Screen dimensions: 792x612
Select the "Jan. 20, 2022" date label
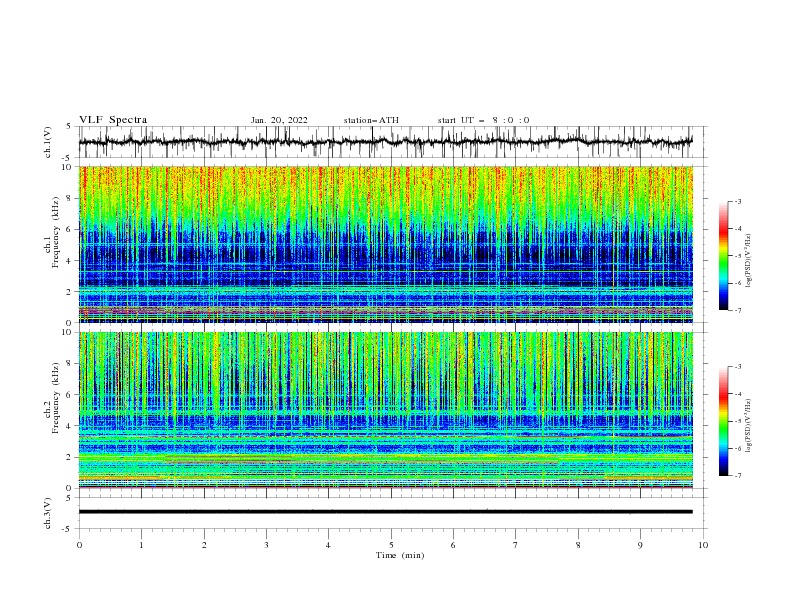pyautogui.click(x=279, y=120)
